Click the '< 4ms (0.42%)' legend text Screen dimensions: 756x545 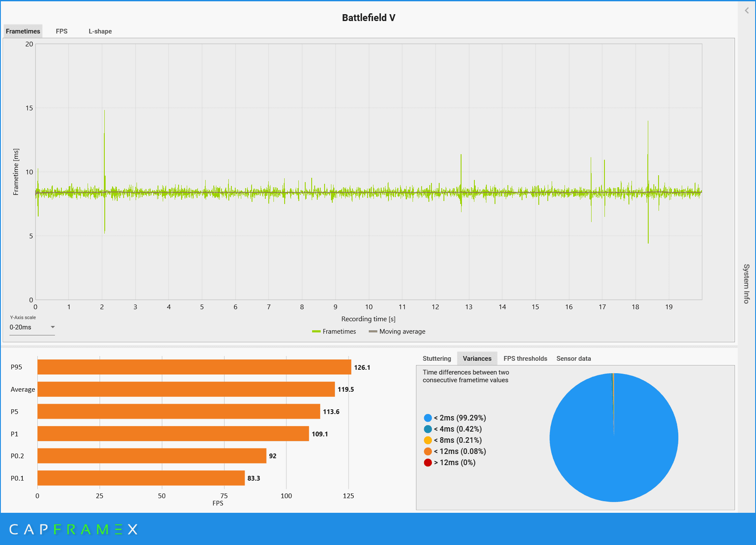(x=458, y=429)
